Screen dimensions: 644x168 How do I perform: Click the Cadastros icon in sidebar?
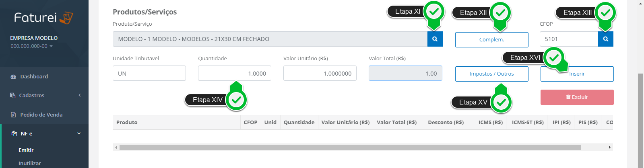12,95
